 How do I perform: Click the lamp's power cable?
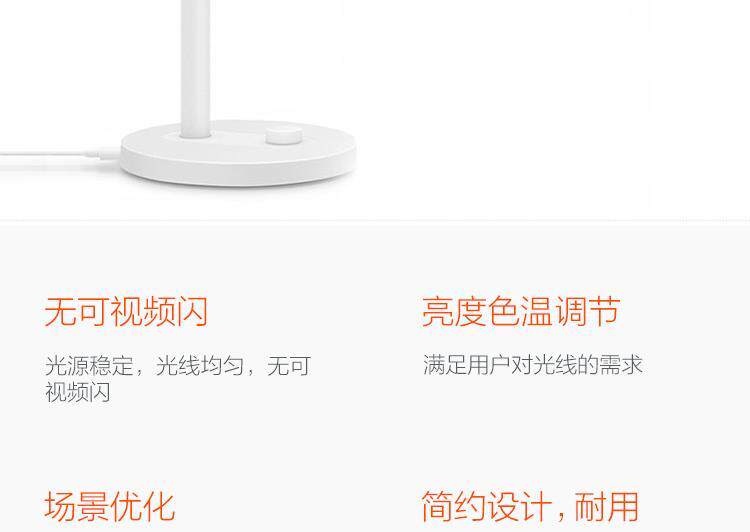point(60,155)
